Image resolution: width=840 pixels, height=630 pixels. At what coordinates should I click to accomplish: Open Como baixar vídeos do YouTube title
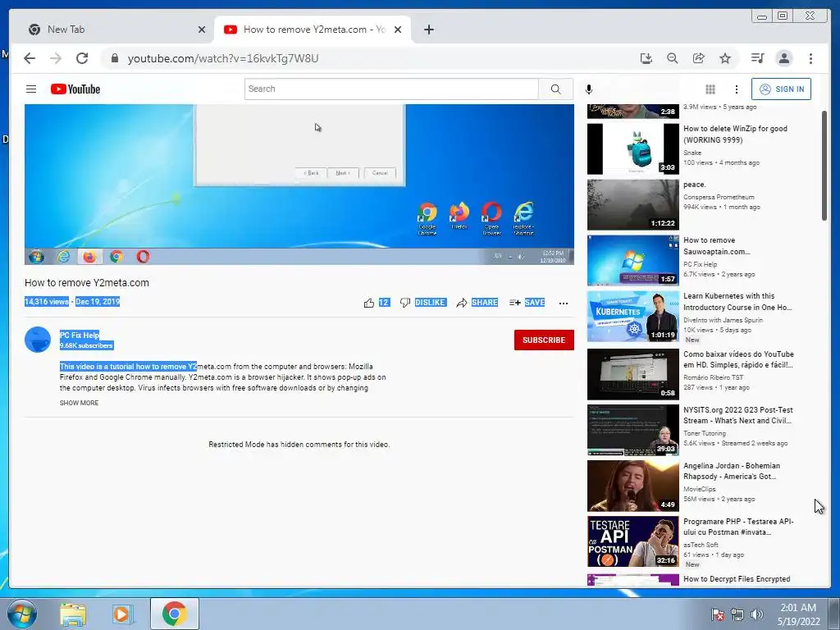[x=738, y=359]
